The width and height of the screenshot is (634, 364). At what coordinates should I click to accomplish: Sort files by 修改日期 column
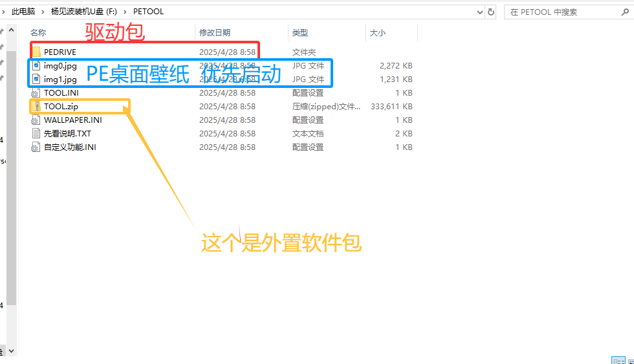[214, 32]
